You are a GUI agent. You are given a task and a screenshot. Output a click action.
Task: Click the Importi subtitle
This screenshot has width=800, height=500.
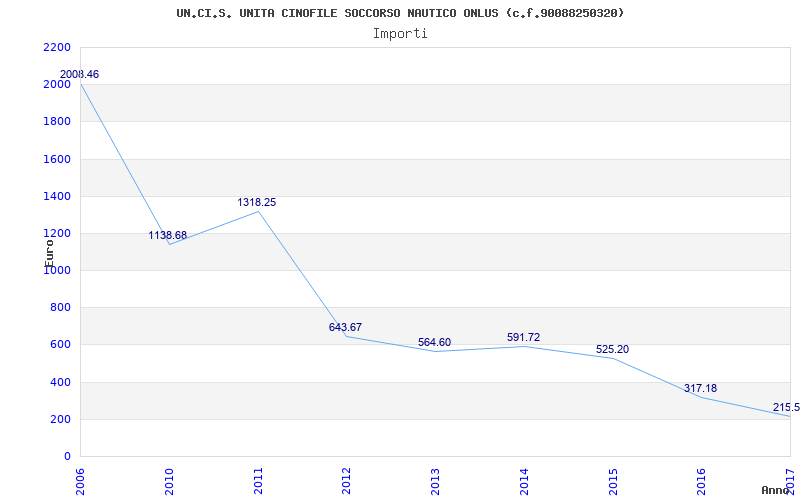(400, 34)
